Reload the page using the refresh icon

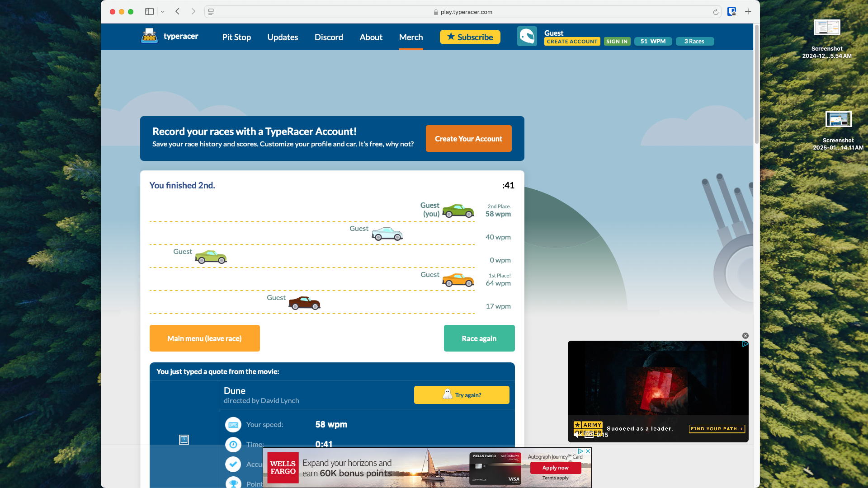coord(716,12)
